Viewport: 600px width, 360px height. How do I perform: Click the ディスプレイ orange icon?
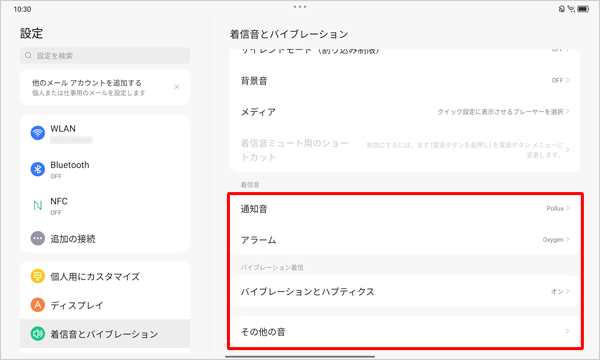tap(38, 305)
